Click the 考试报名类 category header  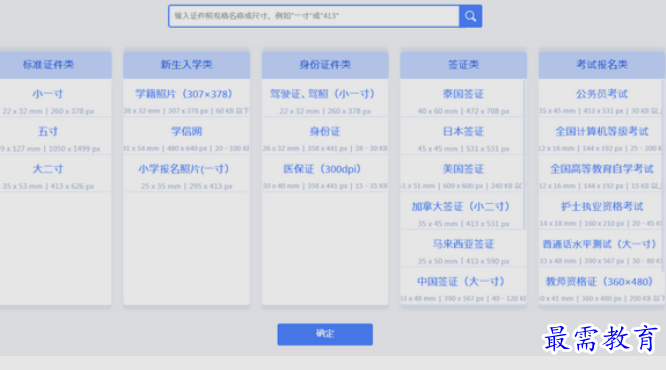(602, 65)
